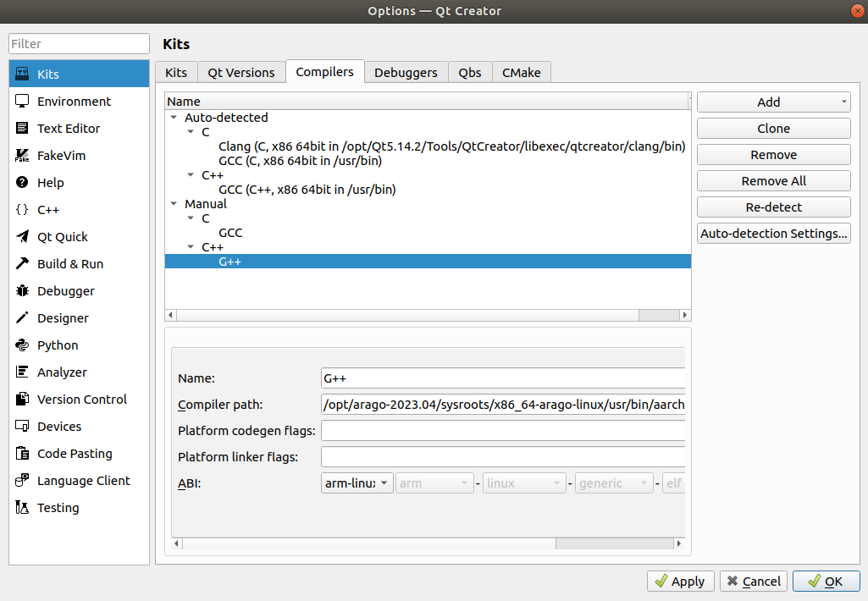Screen dimensions: 868x601
Task: Open the Python settings icon
Action: point(23,345)
